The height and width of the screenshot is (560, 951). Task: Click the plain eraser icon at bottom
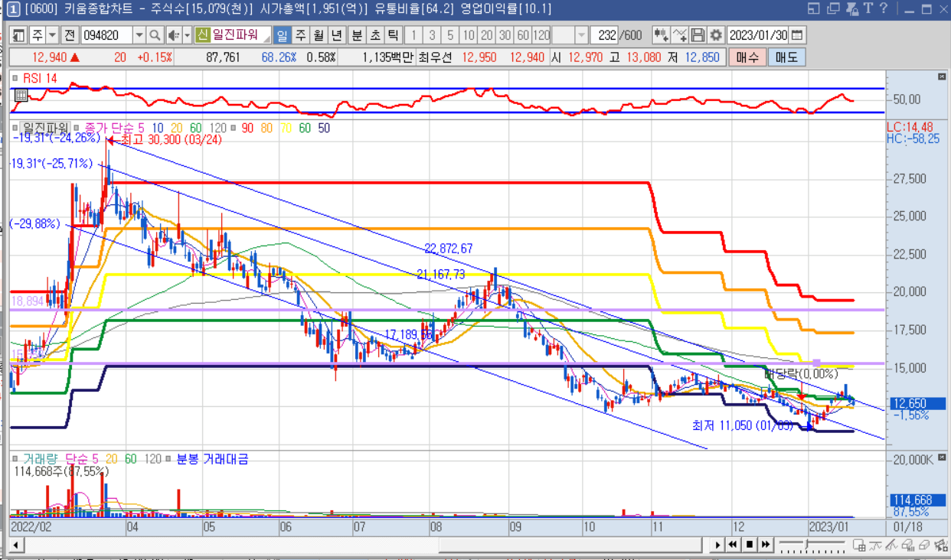(924, 545)
